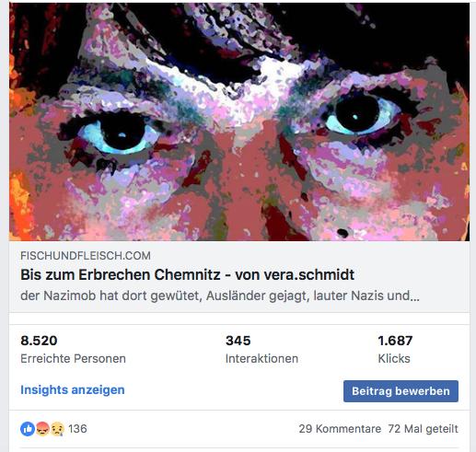The image size is (476, 452).
Task: Click the Beitrag bewerben button
Action: [401, 391]
